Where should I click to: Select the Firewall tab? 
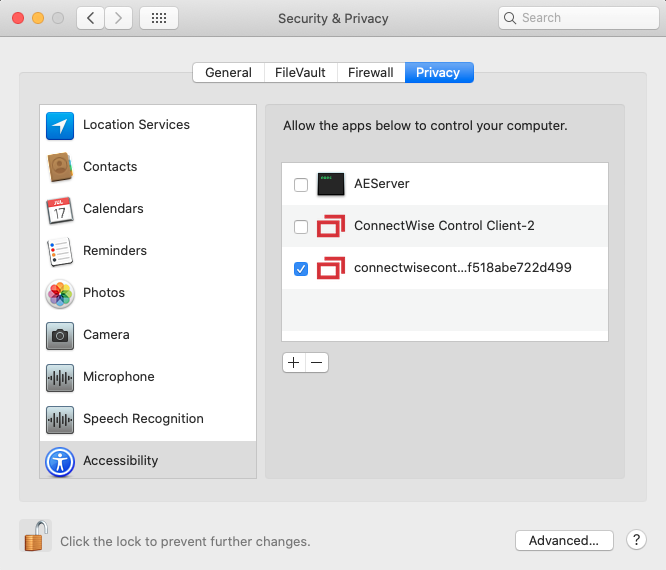tap(371, 73)
